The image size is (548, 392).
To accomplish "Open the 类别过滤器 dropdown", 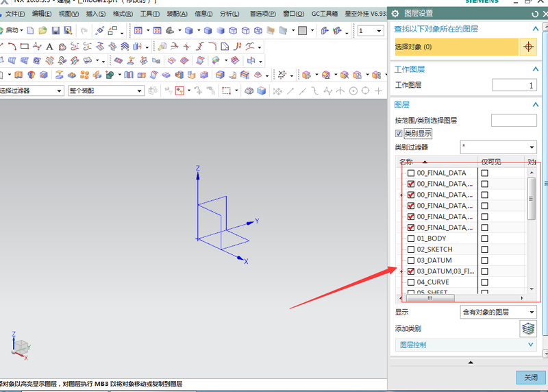I will tap(499, 147).
